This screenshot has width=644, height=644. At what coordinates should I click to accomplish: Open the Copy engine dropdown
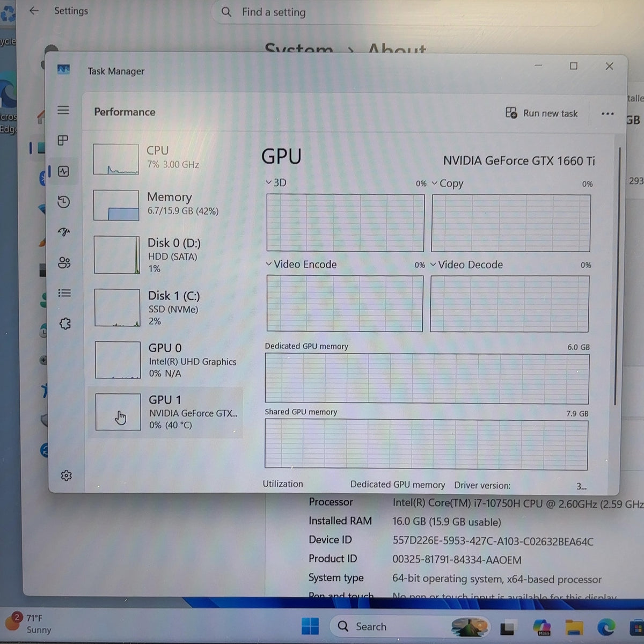pos(448,184)
